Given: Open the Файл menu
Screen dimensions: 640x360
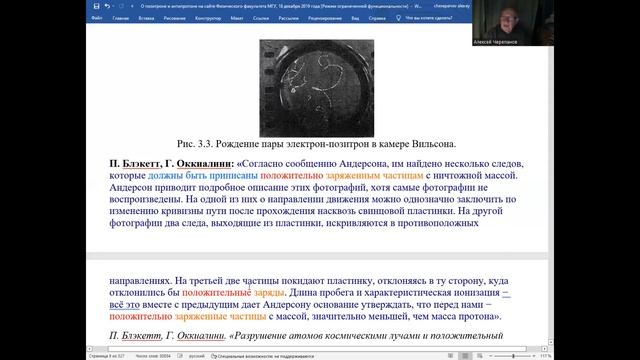Looking at the screenshot, I should tap(97, 18).
